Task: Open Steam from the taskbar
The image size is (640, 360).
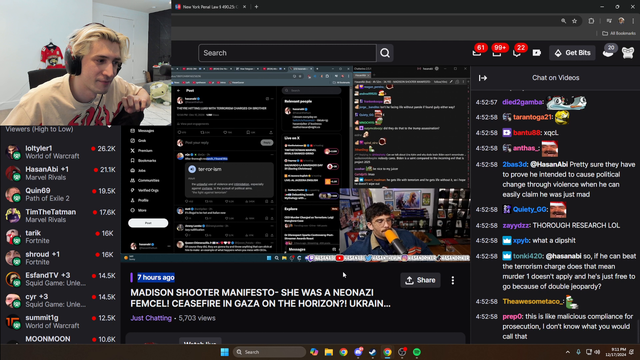Action: pyautogui.click(x=373, y=352)
